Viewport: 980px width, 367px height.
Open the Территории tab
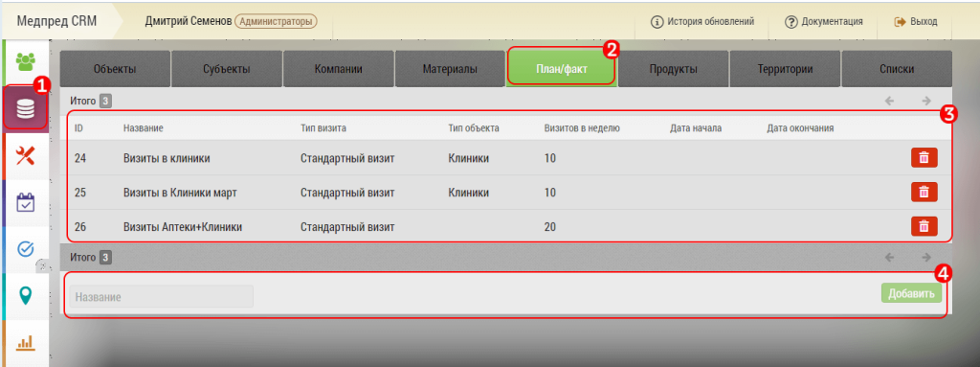785,69
